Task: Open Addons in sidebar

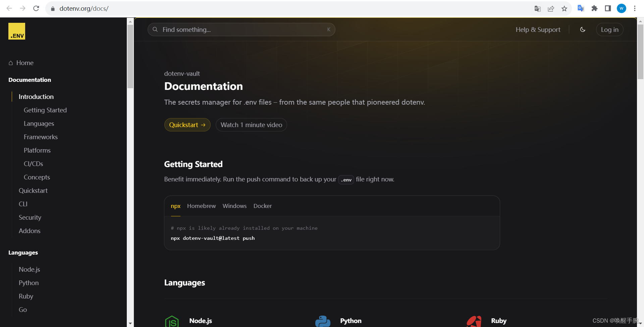Action: (30, 231)
